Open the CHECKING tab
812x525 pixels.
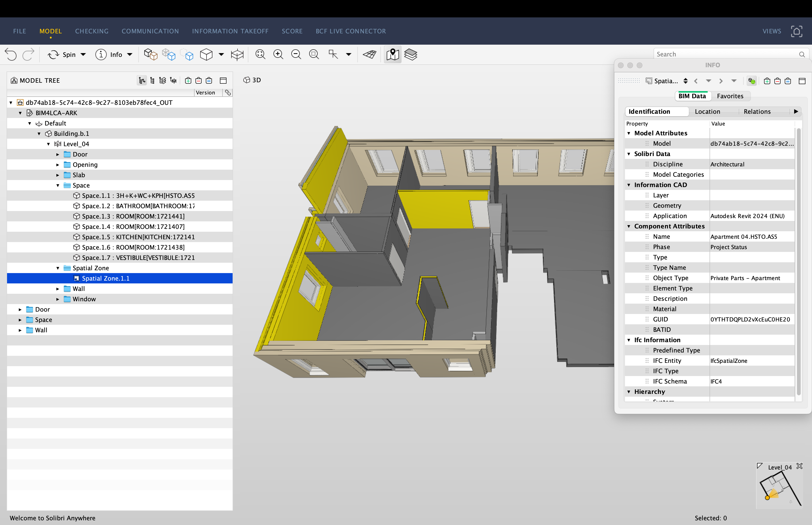point(92,31)
